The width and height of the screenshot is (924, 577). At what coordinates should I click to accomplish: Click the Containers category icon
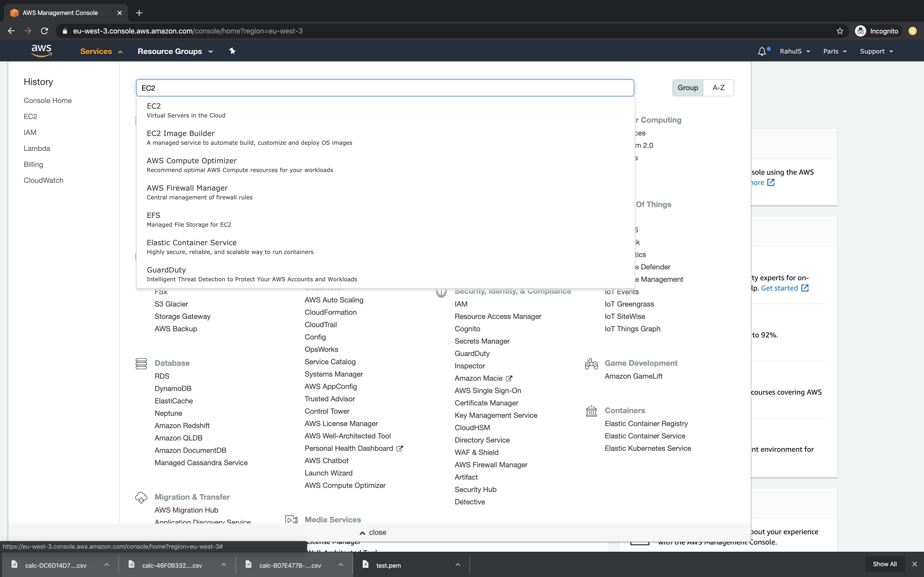point(591,411)
